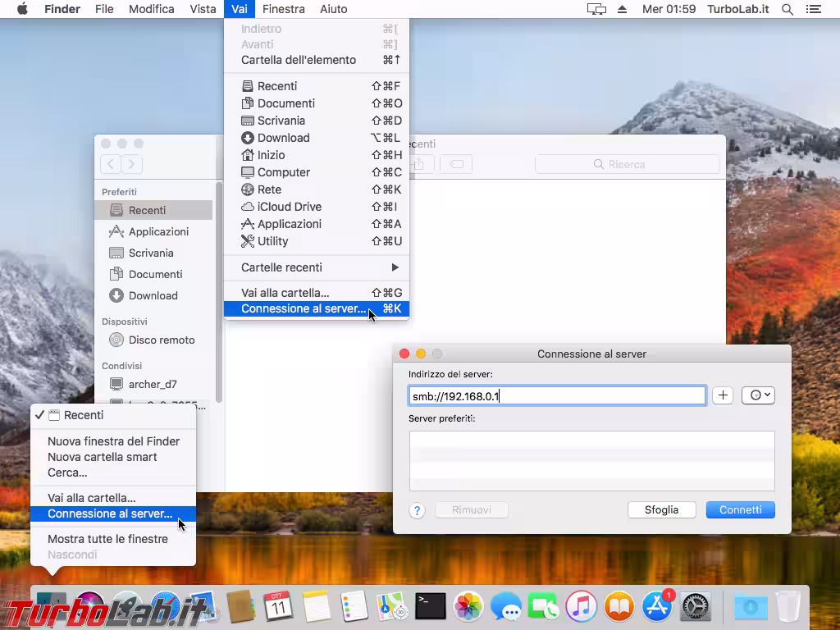Collapse the Condivisi section in the sidebar

[x=121, y=365]
